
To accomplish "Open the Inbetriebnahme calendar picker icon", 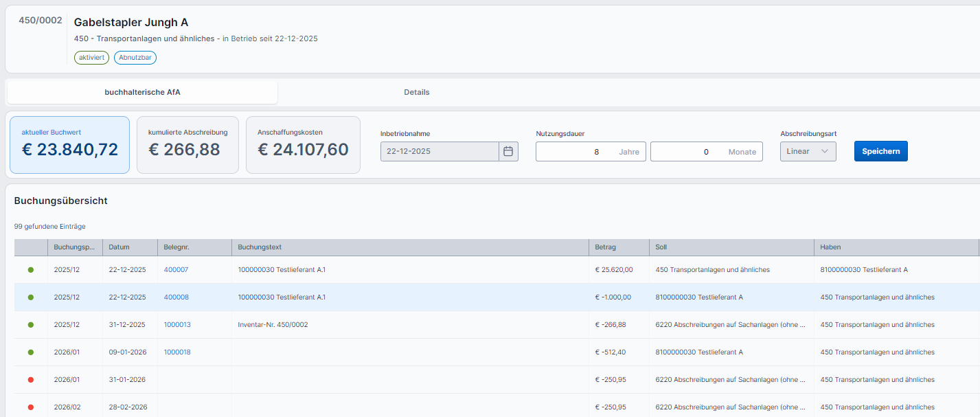I will click(x=508, y=151).
